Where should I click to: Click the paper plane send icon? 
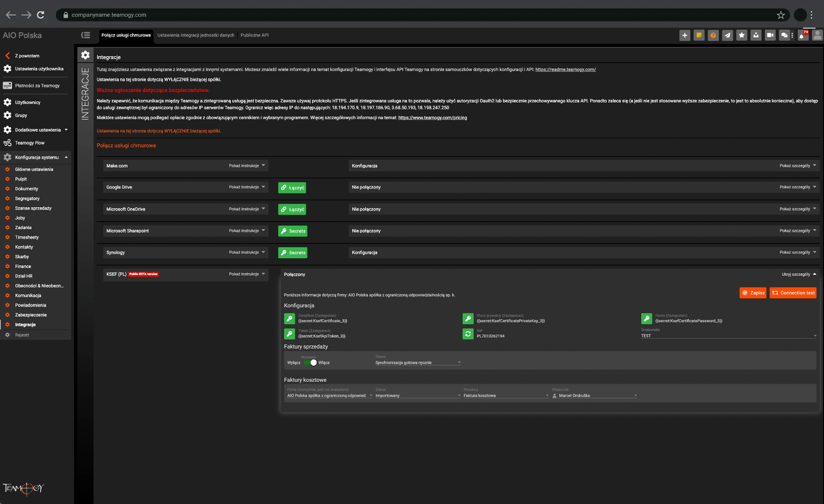[x=727, y=36]
